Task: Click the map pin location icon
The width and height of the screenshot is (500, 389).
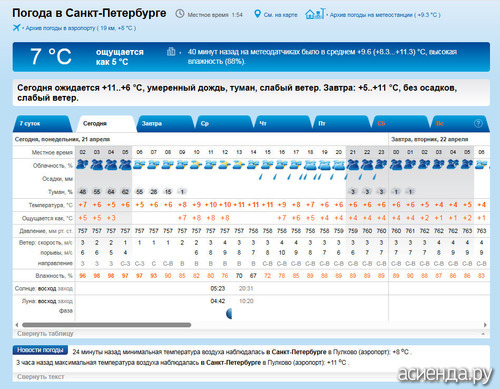Action: (257, 14)
